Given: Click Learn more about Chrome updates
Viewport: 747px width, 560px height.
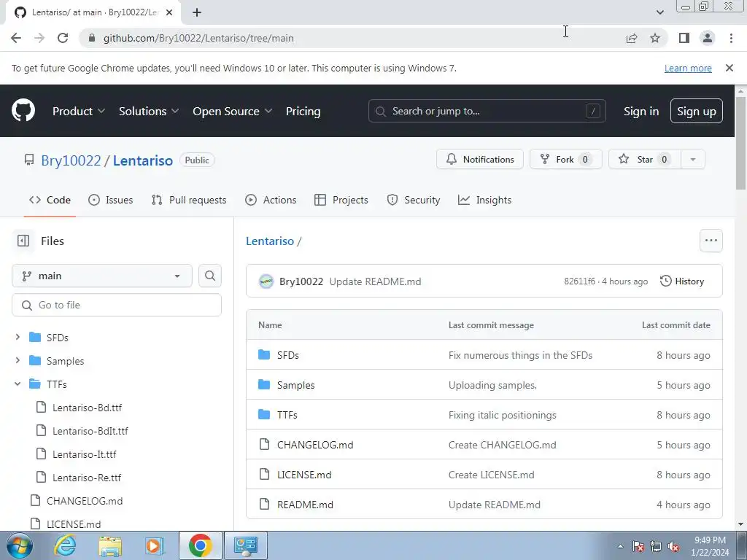Looking at the screenshot, I should [688, 68].
